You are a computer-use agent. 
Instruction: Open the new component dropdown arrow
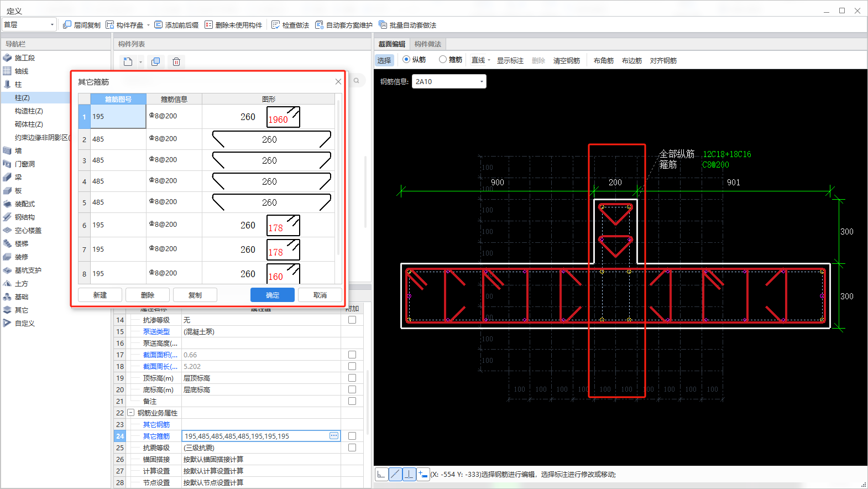(x=140, y=61)
